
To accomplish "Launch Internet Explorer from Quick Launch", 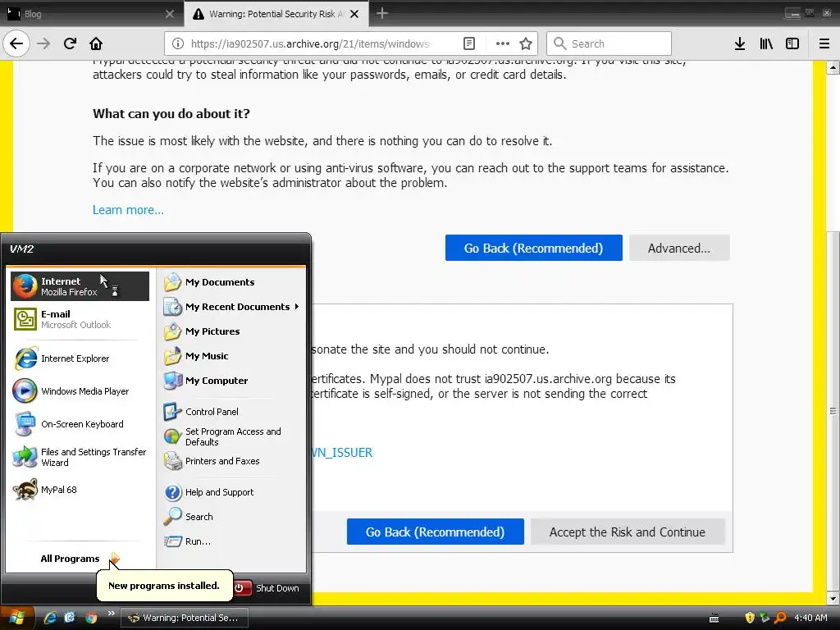I will (50, 618).
